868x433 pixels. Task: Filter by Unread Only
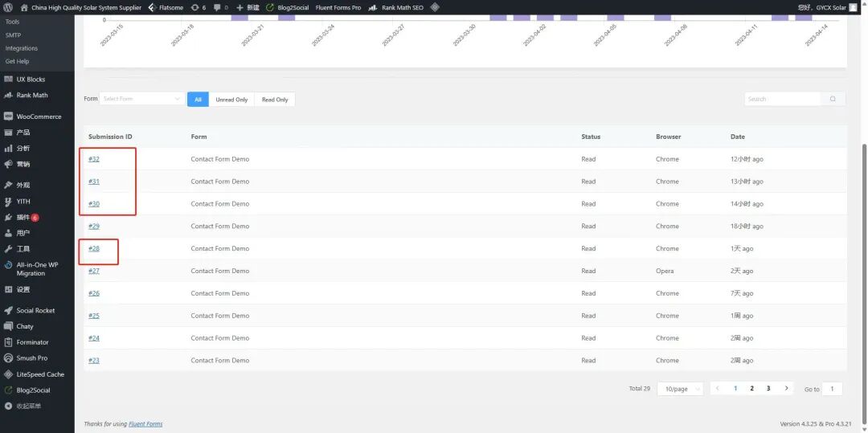[x=232, y=100]
